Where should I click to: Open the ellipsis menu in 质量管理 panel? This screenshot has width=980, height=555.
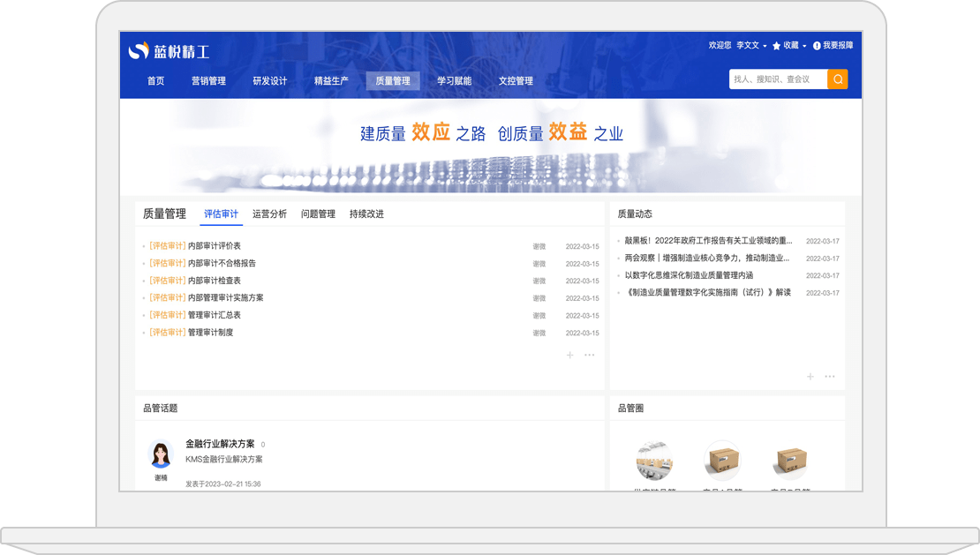pos(590,355)
